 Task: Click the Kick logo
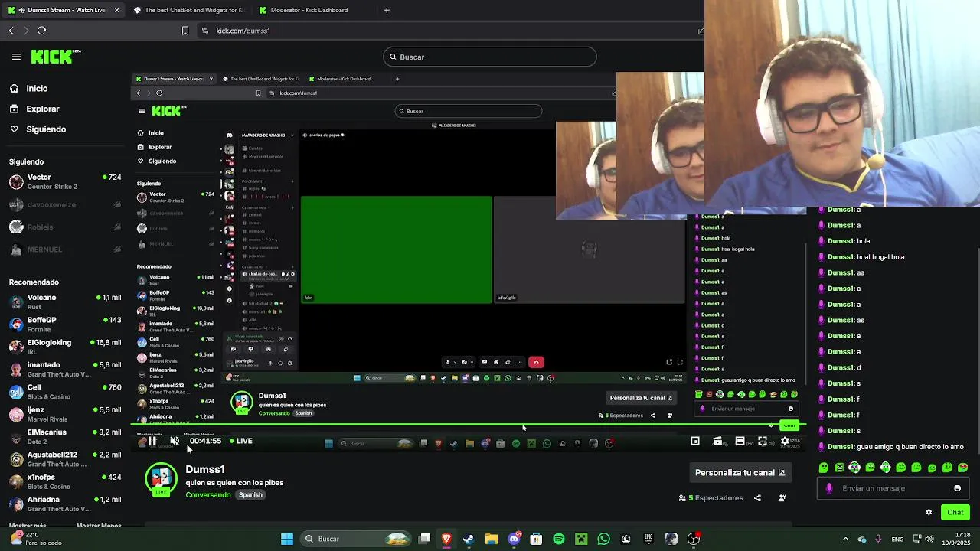click(56, 57)
